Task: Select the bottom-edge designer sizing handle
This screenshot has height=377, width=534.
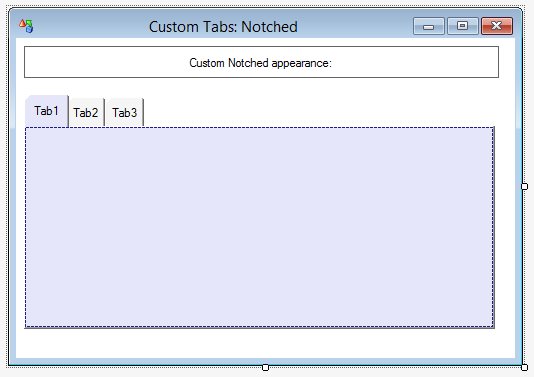Action: (265, 367)
